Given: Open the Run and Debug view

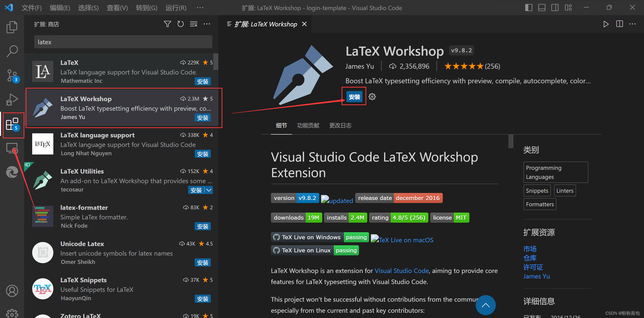Looking at the screenshot, I should pos(12,99).
